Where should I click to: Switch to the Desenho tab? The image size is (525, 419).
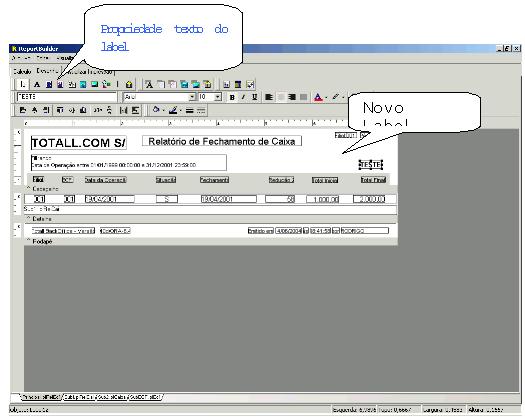pos(47,71)
